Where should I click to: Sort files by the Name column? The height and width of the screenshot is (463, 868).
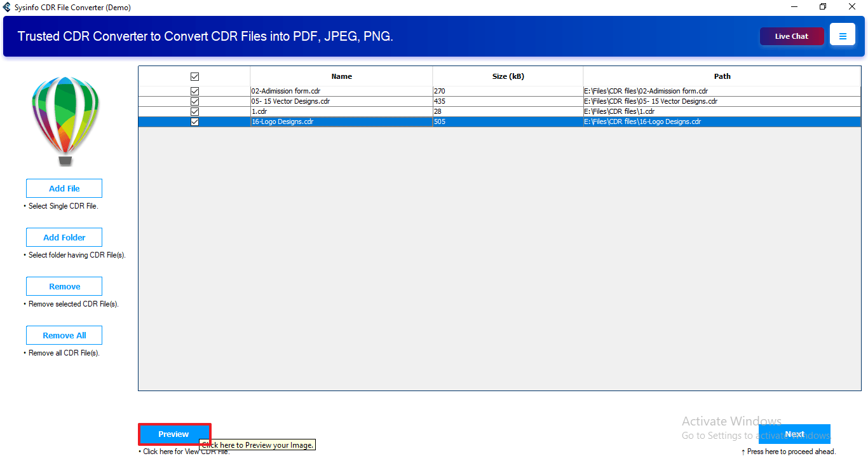coord(341,76)
